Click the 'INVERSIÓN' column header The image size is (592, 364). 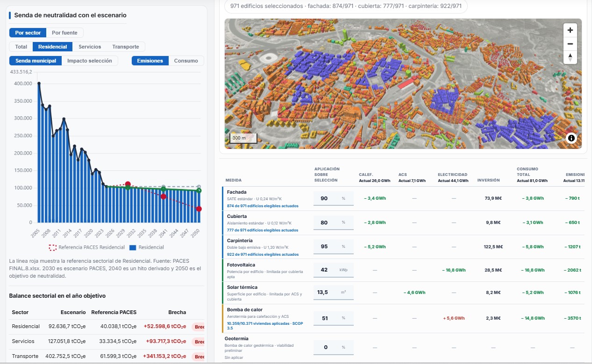[x=488, y=180]
